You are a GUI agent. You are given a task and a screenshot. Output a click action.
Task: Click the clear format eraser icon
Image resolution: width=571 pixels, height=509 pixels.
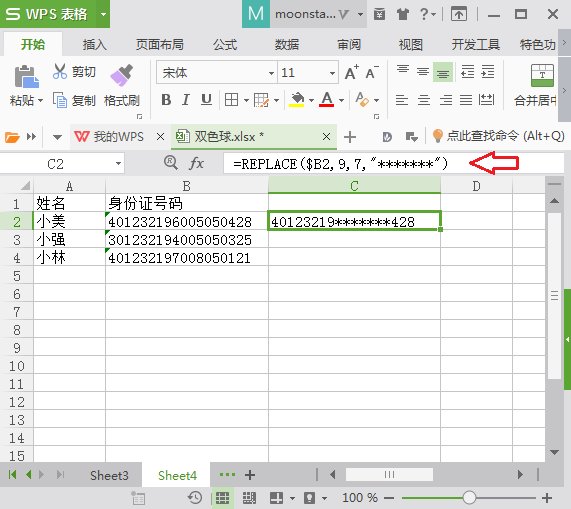pos(362,99)
